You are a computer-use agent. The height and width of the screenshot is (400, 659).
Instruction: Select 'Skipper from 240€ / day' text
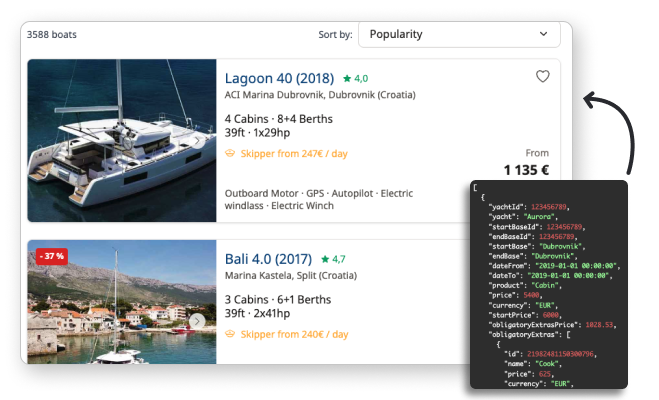pyautogui.click(x=294, y=334)
